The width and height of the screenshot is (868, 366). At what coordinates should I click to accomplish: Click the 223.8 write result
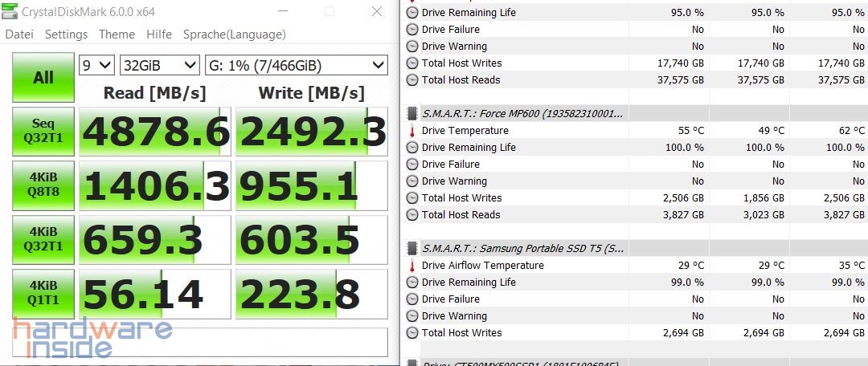312,294
